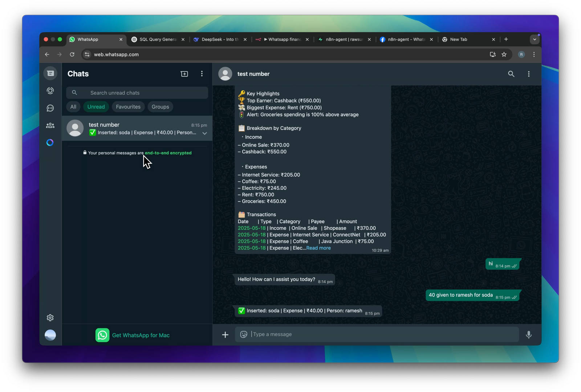Select the Groups chat filter

[x=161, y=107]
